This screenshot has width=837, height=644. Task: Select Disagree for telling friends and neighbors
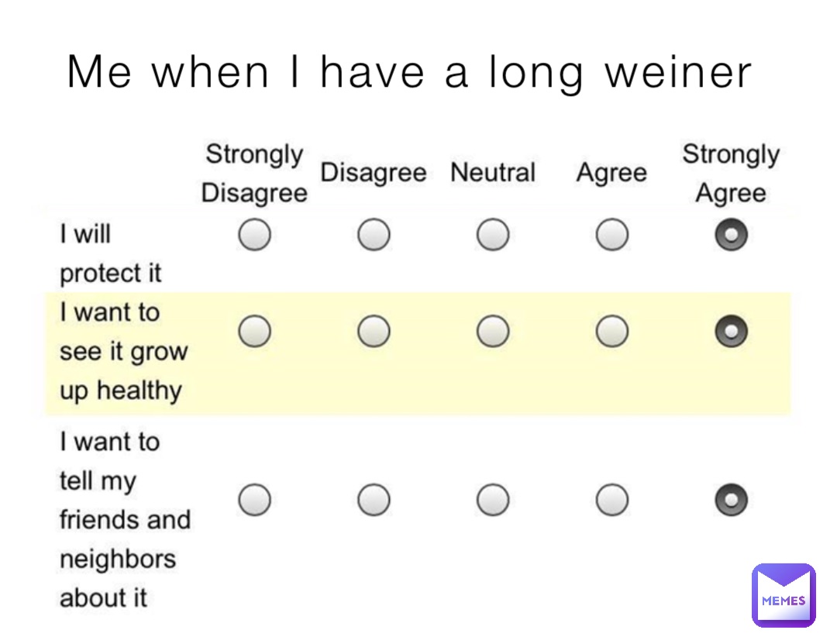click(x=374, y=500)
